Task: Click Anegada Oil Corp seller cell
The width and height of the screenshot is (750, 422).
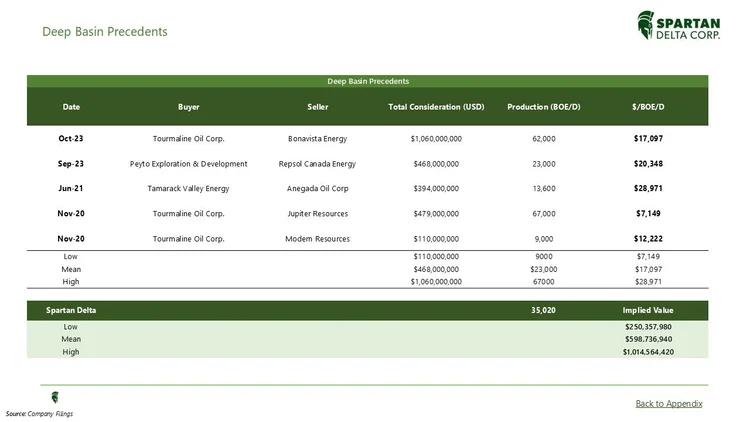Action: point(318,189)
